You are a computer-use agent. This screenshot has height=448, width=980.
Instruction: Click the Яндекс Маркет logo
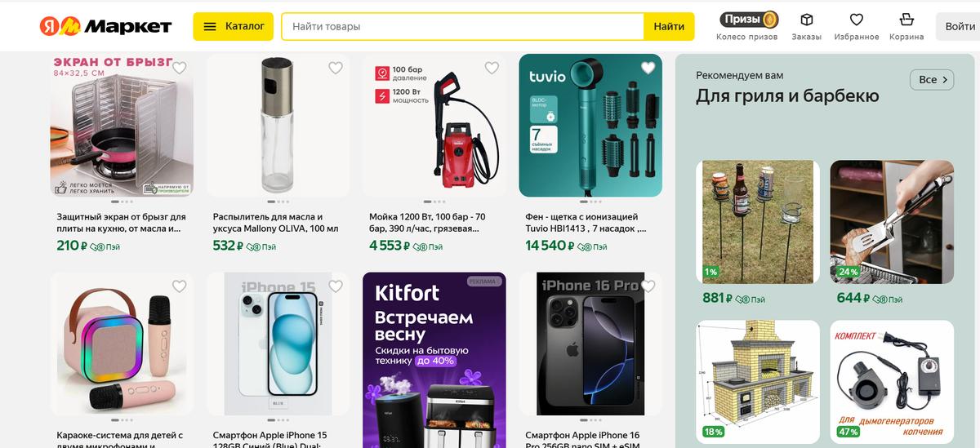[x=105, y=26]
